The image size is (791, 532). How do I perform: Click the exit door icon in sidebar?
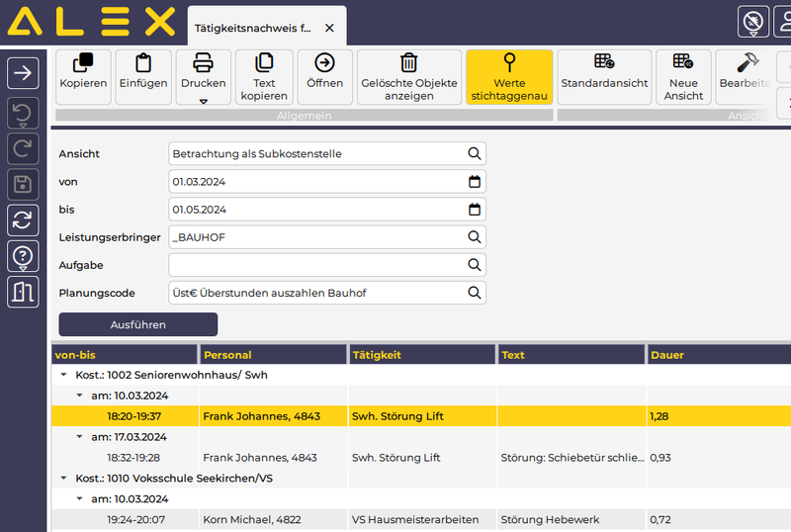(x=24, y=292)
